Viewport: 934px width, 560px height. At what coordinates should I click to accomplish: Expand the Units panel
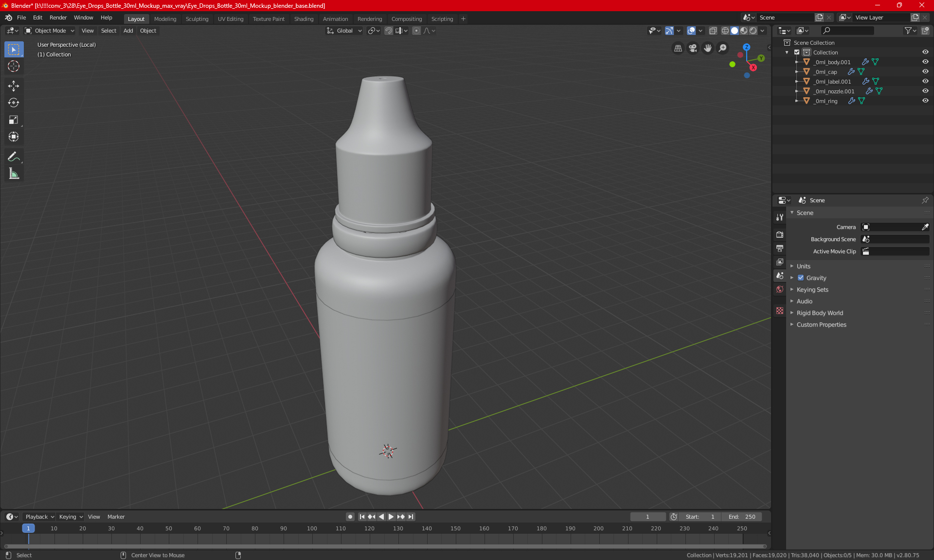[803, 266]
